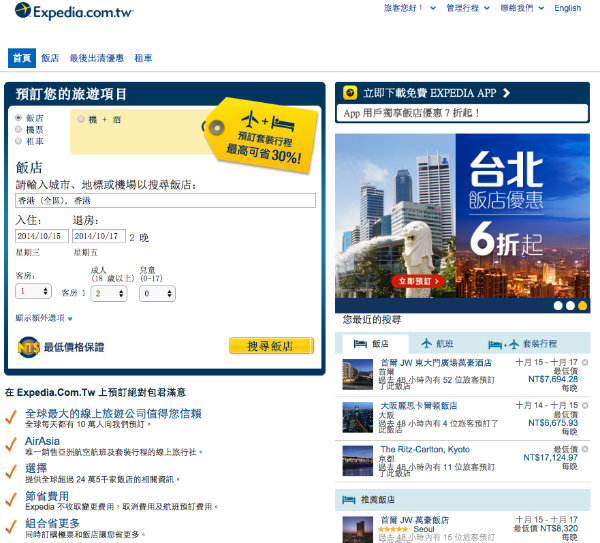Click the yellow active carousel dot
Viewport: 600px width, 543px height.
click(582, 305)
